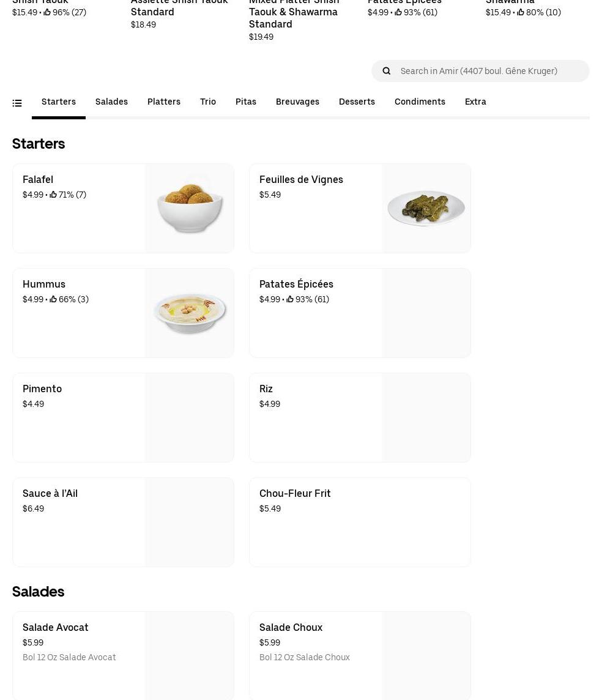The width and height of the screenshot is (602, 700).
Task: Jump to the Desserts tab
Action: 357,102
